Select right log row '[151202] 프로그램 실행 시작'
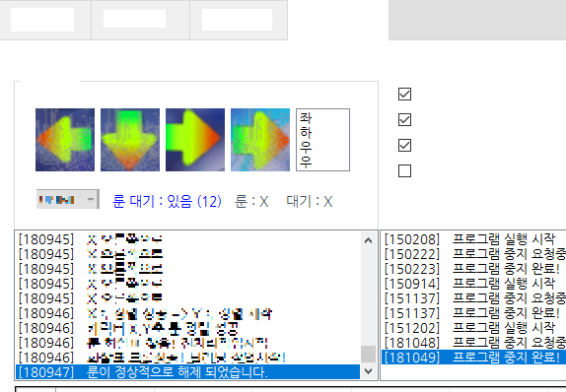 [x=473, y=328]
